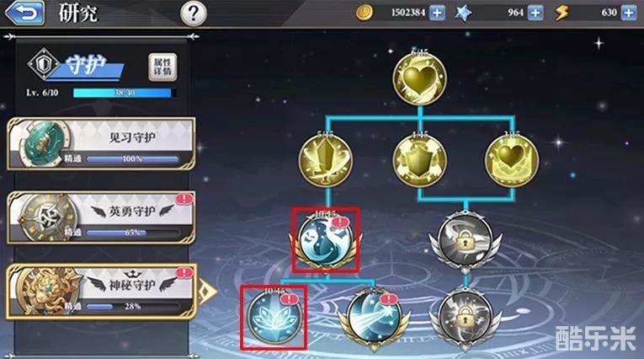The image size is (644, 359).
Task: Click the gold coin currency icon
Action: [x=364, y=13]
